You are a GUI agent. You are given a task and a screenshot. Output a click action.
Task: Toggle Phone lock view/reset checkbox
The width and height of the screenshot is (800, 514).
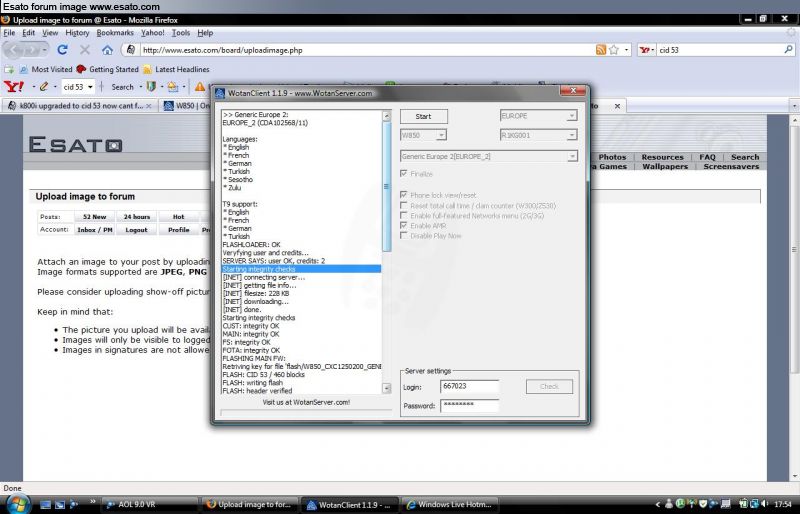point(404,195)
